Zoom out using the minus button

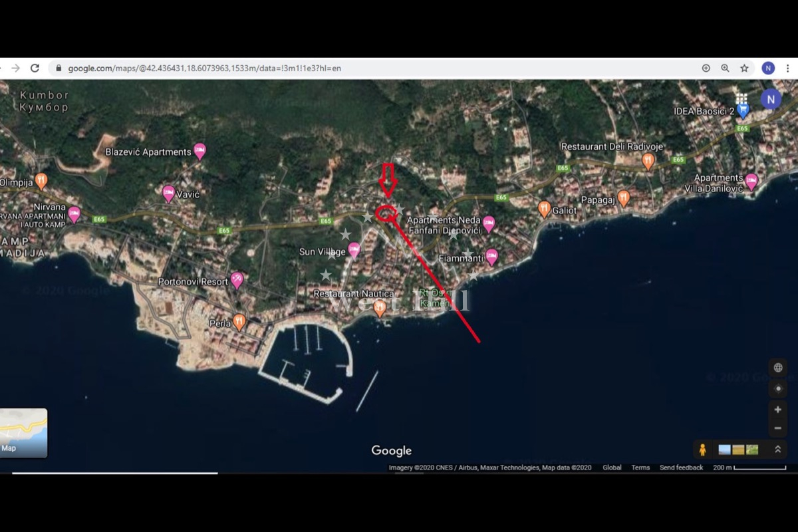tap(777, 428)
